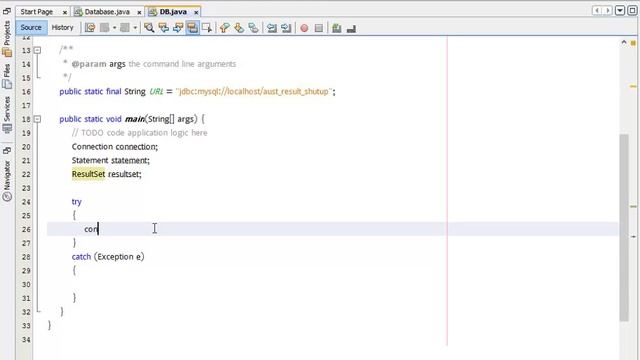This screenshot has width=640, height=360.
Task: Click the jdbc:mysql connection string
Action: pyautogui.click(x=254, y=91)
